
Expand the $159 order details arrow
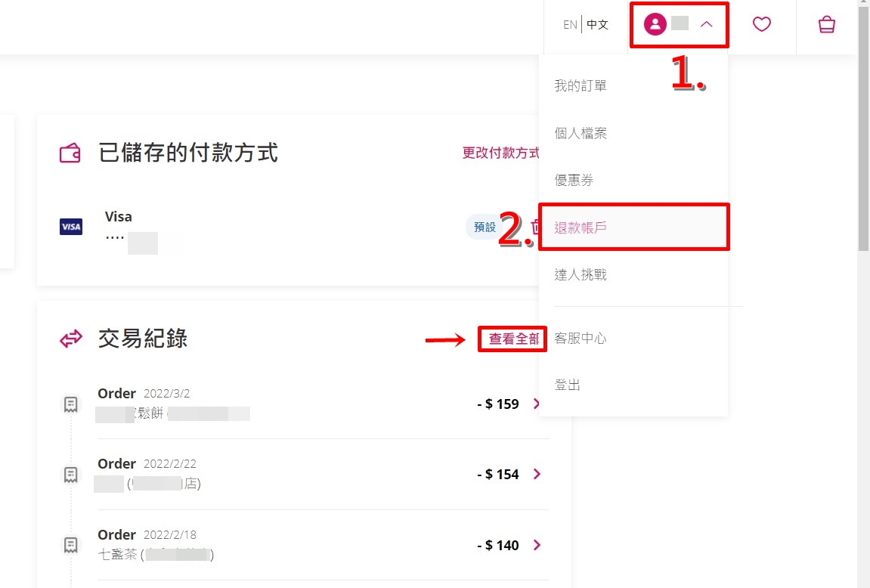[537, 404]
